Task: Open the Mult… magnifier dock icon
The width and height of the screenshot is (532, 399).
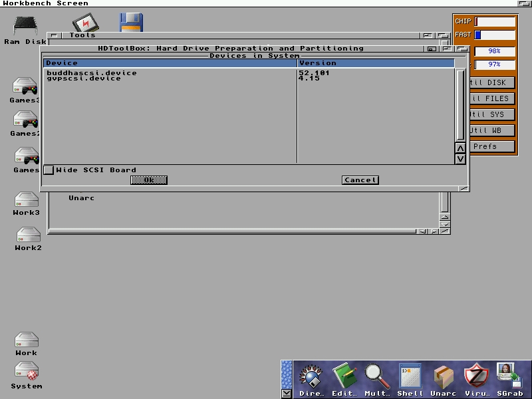Action: [x=377, y=380]
